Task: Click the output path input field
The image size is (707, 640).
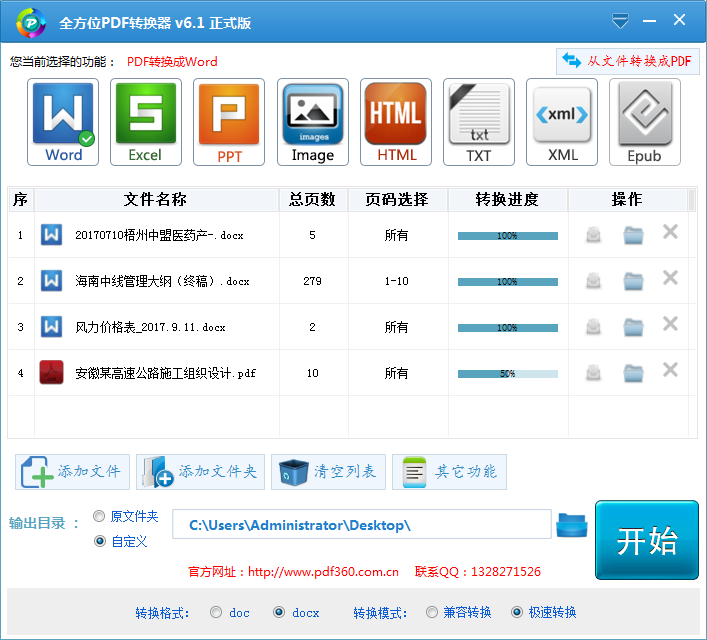Action: click(361, 525)
